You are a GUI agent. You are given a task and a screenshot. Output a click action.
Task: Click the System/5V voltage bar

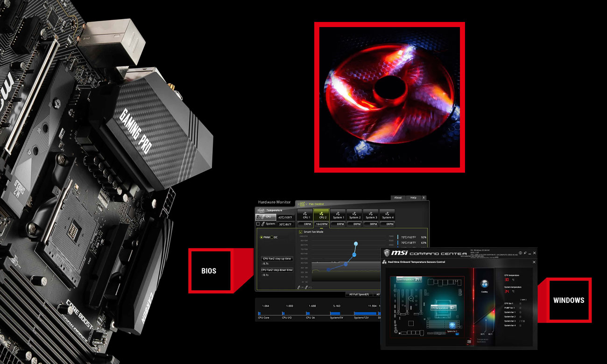click(x=336, y=313)
